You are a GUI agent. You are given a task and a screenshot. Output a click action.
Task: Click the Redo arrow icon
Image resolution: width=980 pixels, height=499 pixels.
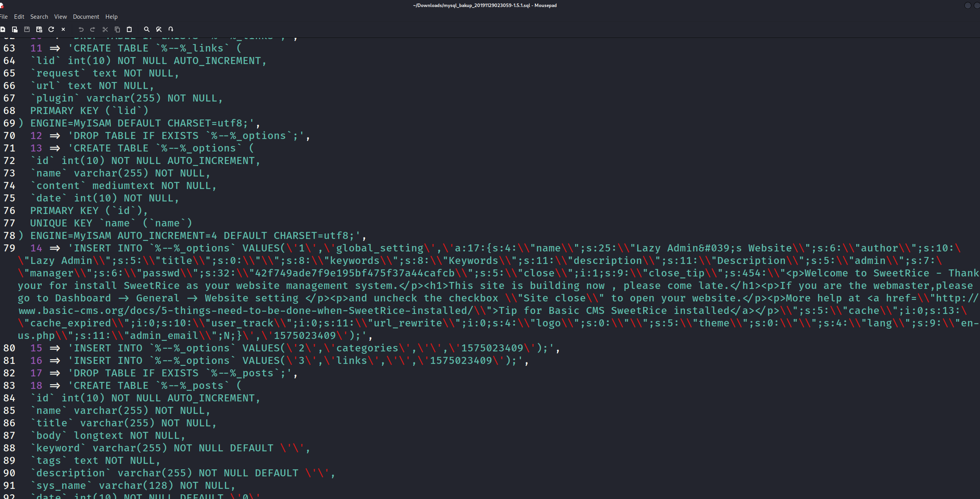point(93,29)
